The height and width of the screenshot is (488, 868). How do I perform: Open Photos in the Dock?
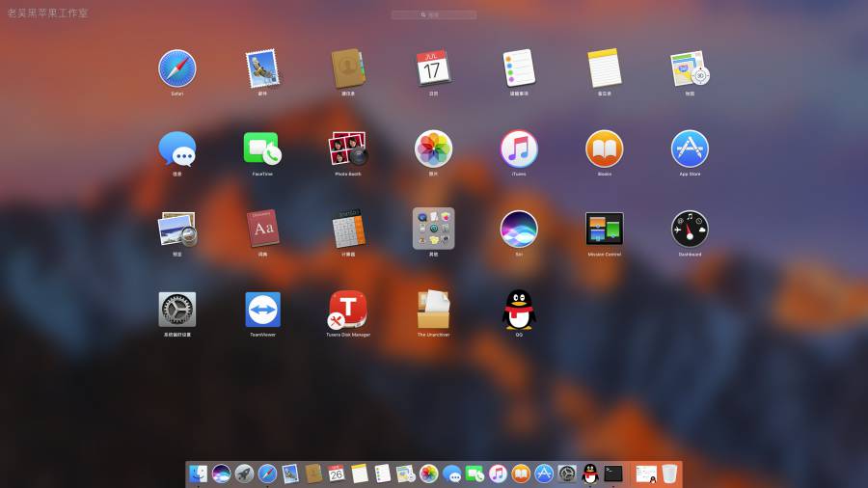coord(428,474)
